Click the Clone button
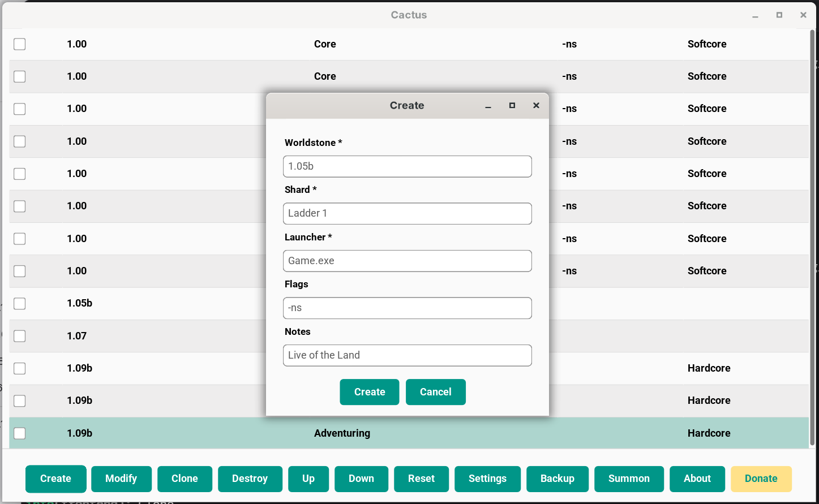The width and height of the screenshot is (819, 504). 185,479
